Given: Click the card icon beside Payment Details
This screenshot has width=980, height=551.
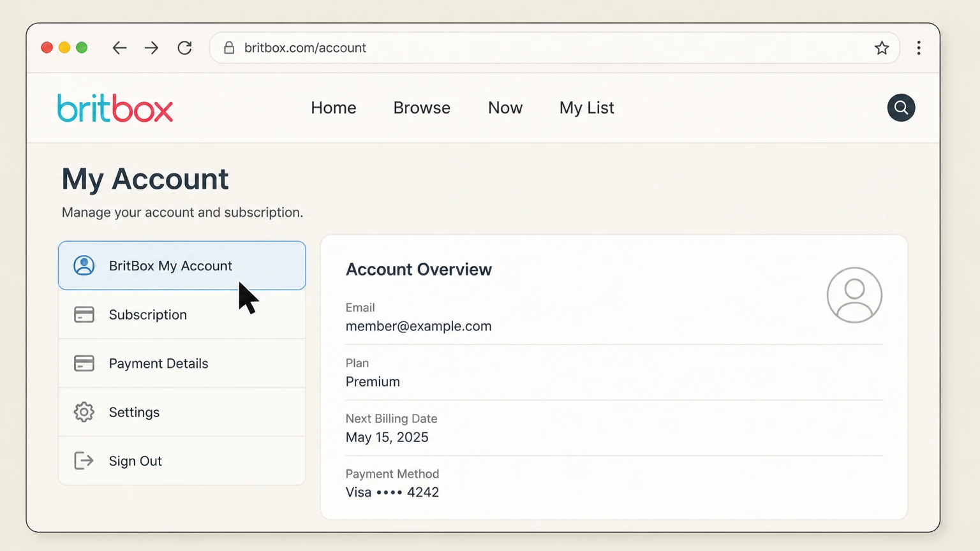Looking at the screenshot, I should tap(84, 364).
